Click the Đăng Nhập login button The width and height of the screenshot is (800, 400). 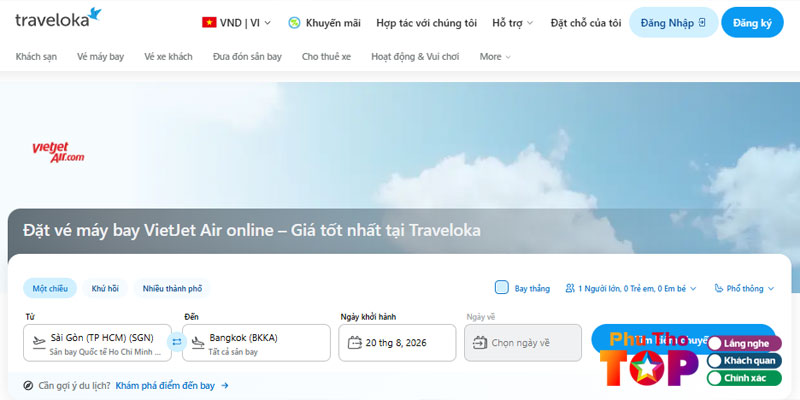(x=673, y=22)
